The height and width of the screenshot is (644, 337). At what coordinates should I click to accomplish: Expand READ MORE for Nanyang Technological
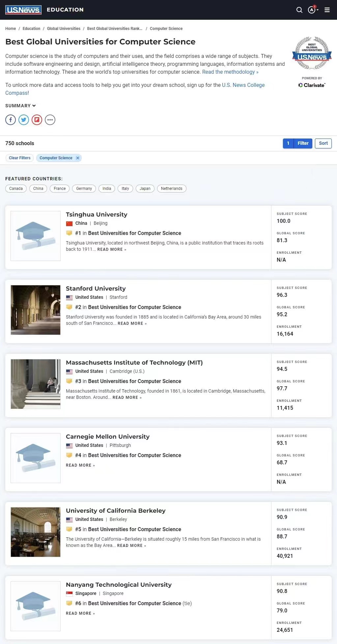(80, 613)
